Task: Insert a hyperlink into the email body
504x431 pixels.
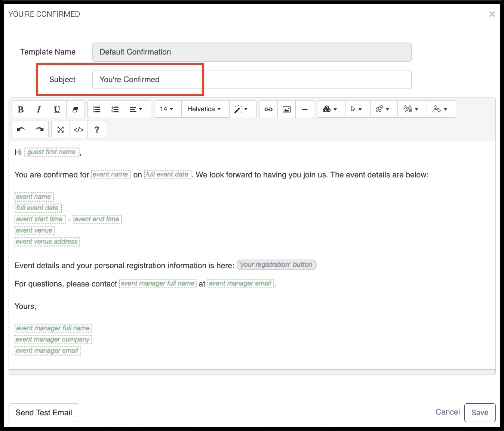Action: tap(268, 109)
